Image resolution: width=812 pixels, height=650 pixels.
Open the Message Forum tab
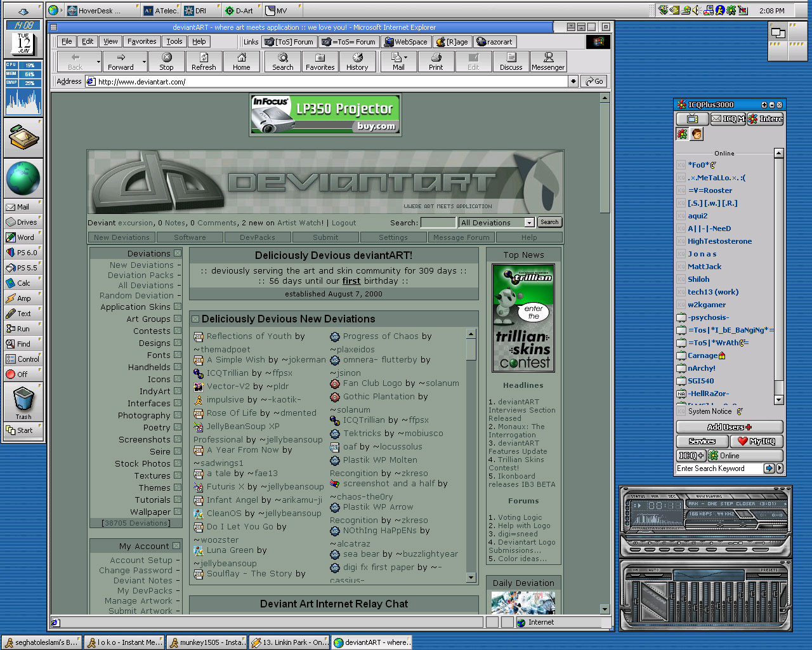click(461, 237)
